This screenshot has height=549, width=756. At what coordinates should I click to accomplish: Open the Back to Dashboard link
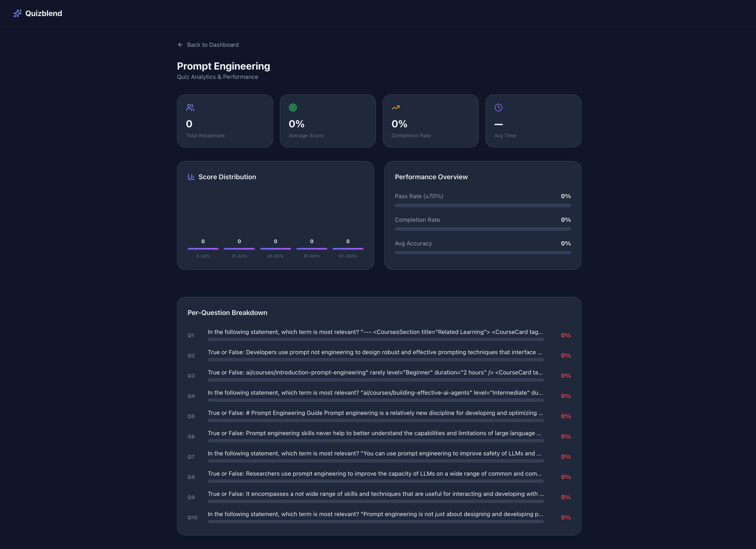click(213, 45)
